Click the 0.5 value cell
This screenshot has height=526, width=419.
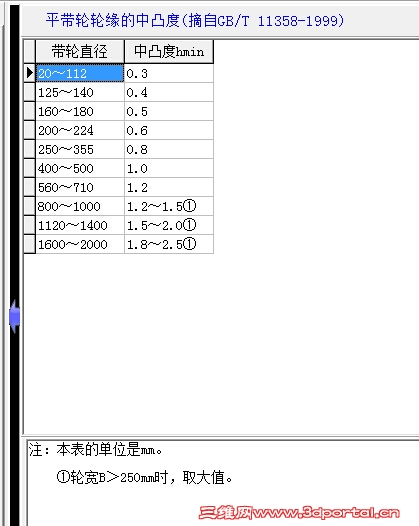(x=169, y=111)
